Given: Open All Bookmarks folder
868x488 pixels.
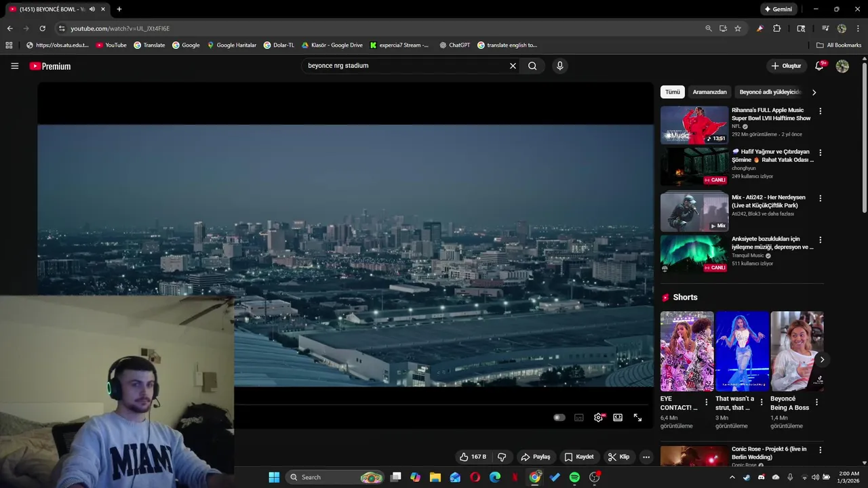Looking at the screenshot, I should pos(839,45).
